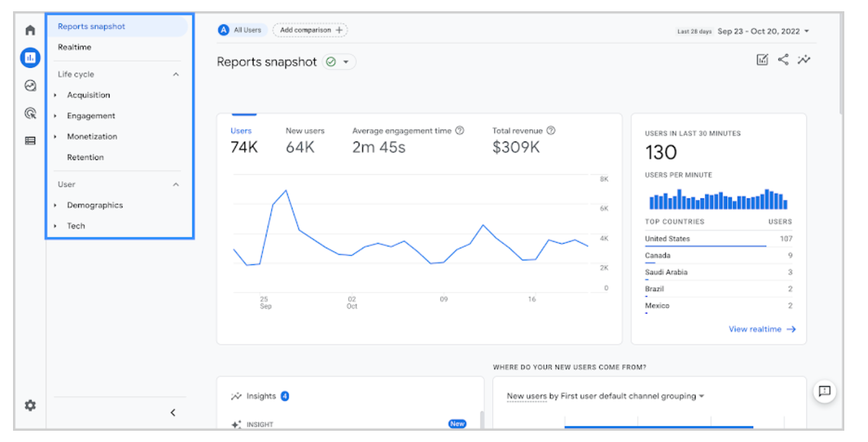
Task: Click the Add comparison button
Action: (x=310, y=30)
